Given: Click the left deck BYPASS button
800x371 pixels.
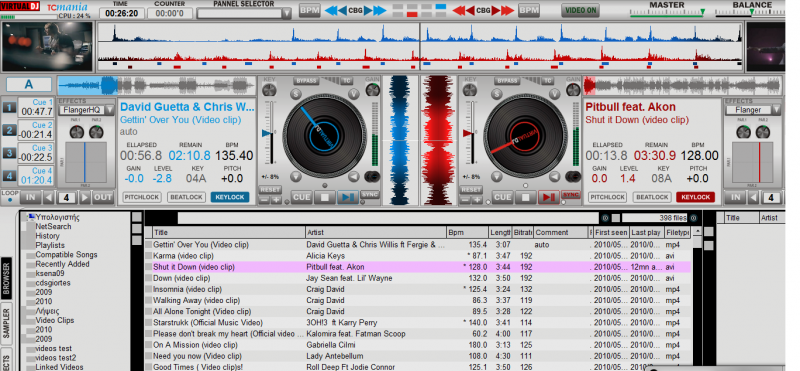Looking at the screenshot, I should tap(306, 81).
